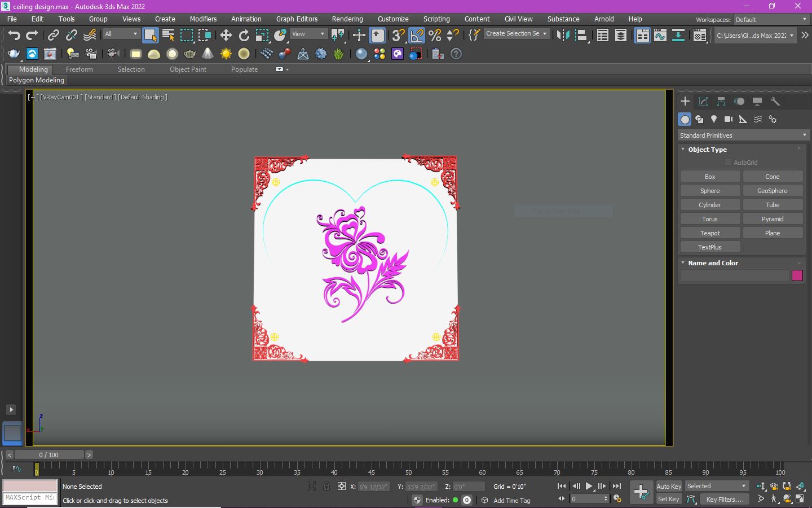The width and height of the screenshot is (812, 508).
Task: Select the Cameras category icon
Action: point(729,119)
